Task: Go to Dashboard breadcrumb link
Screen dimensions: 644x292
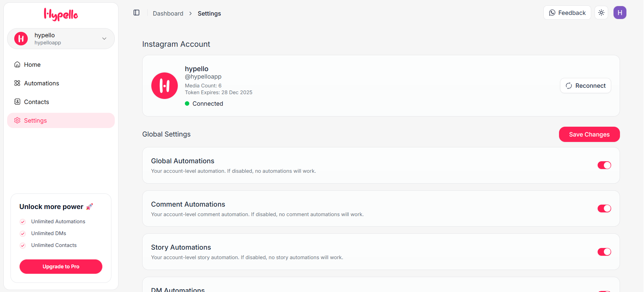Action: coord(168,14)
